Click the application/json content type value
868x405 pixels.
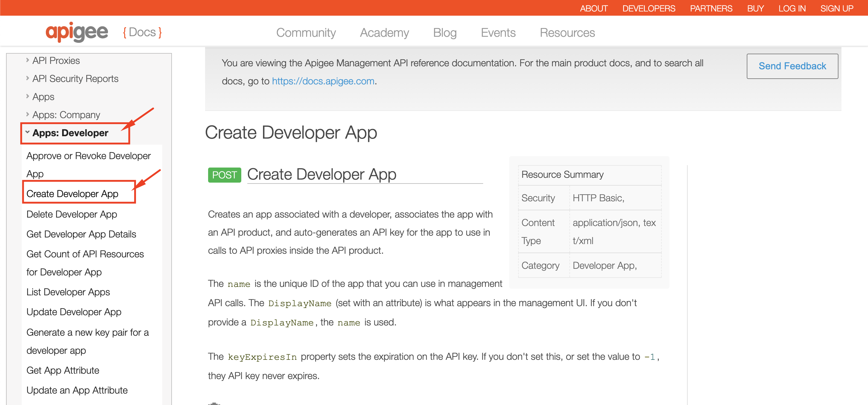(614, 232)
